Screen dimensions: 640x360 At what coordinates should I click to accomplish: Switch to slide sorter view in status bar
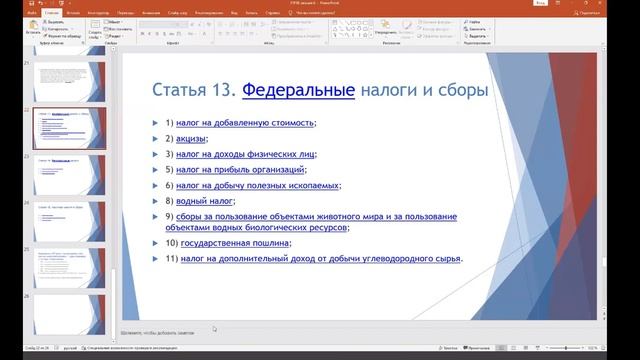513,348
